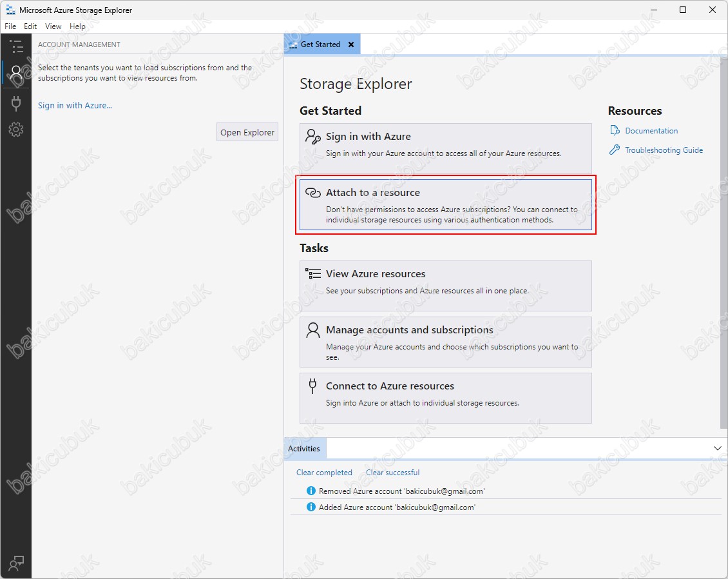The width and height of the screenshot is (728, 579).
Task: Click the Manage accounts person icon
Action: click(313, 330)
